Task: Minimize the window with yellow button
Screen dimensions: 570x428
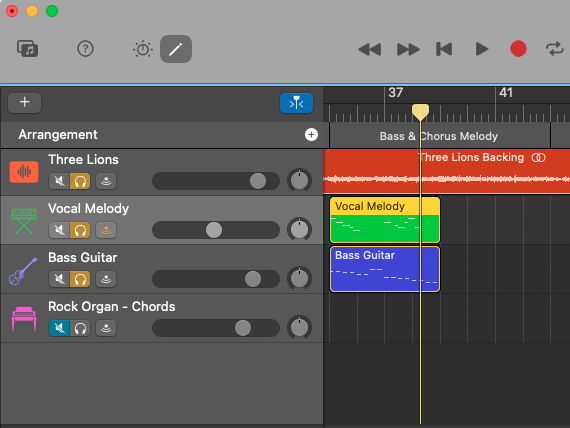Action: click(32, 11)
